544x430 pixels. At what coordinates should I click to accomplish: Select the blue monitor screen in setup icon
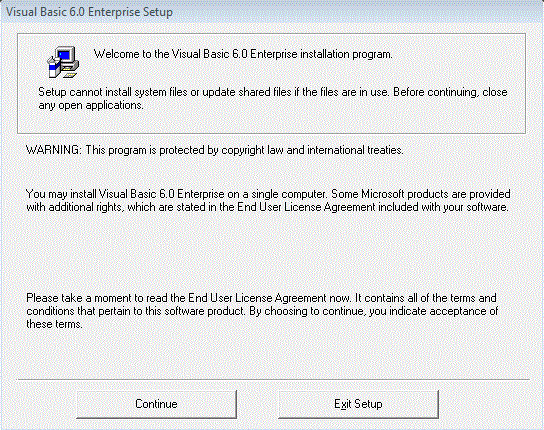pyautogui.click(x=65, y=55)
